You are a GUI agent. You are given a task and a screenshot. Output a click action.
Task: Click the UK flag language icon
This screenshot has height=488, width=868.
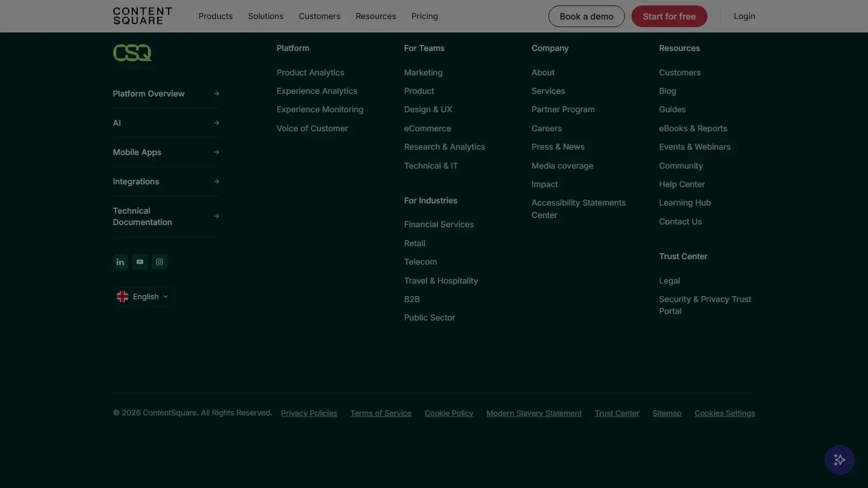[x=123, y=297]
